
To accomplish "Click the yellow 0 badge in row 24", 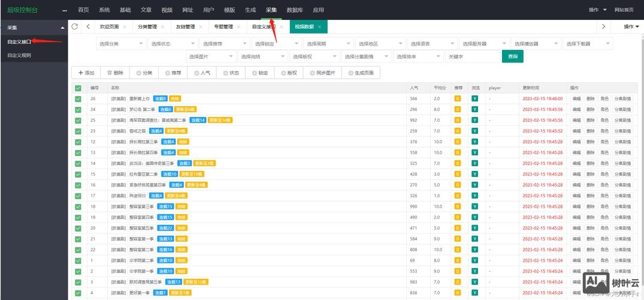I will pos(457,109).
